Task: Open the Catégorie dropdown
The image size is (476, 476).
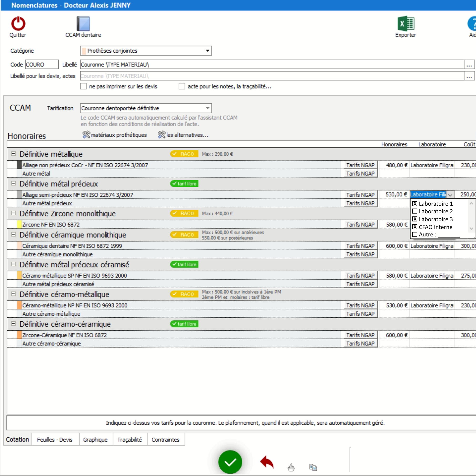Action: [207, 51]
